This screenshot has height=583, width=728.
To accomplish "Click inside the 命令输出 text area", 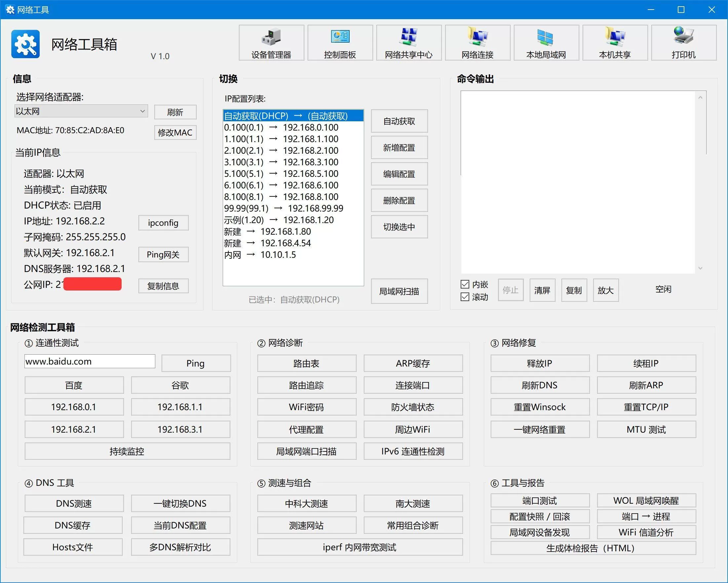I will pos(578,182).
